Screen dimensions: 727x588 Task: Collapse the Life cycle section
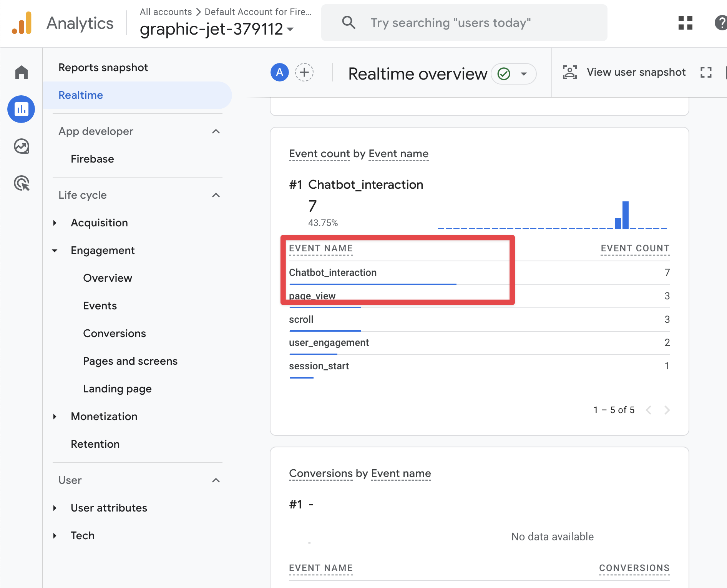[x=216, y=195]
